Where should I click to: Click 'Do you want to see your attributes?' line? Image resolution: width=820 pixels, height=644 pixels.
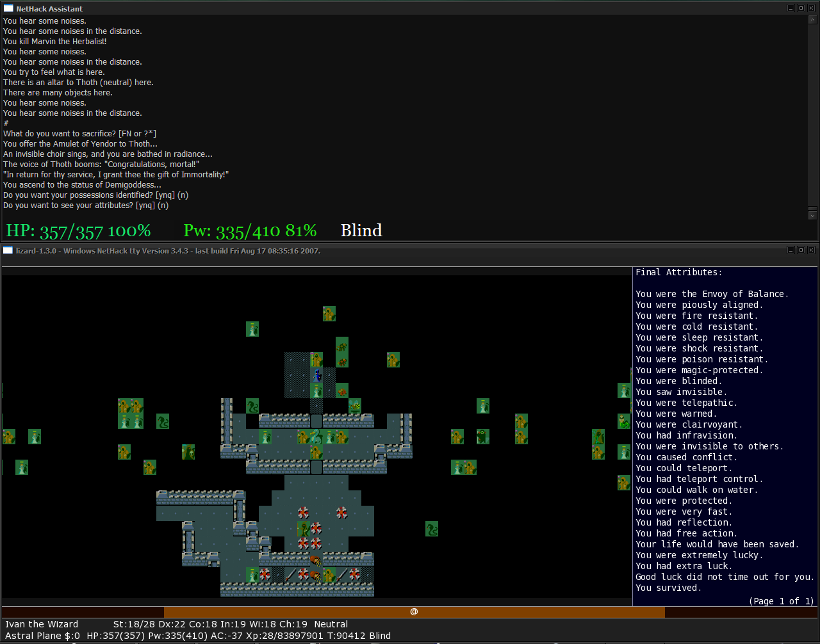point(86,205)
